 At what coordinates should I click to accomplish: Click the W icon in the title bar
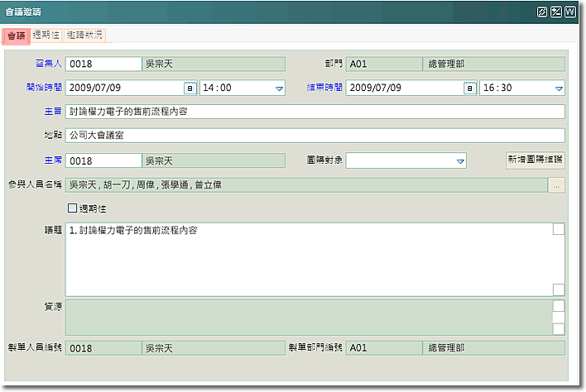(570, 12)
